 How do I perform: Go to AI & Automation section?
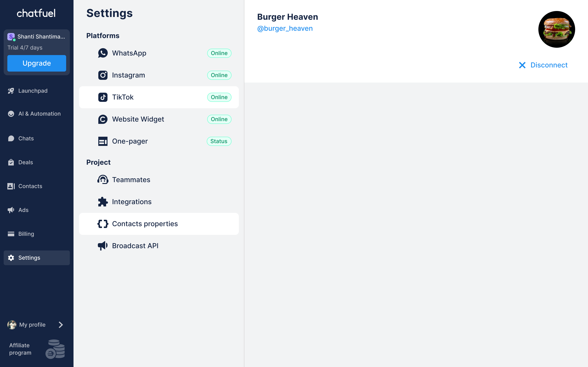39,114
